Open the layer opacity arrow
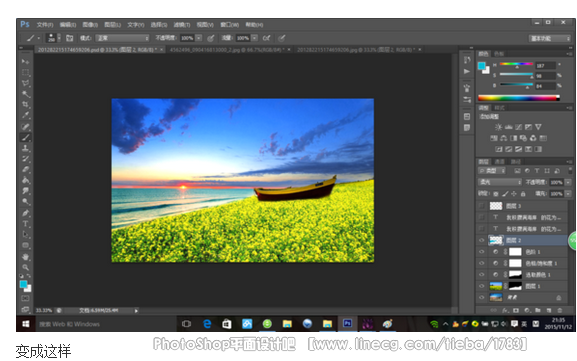577x361 pixels. click(x=568, y=182)
